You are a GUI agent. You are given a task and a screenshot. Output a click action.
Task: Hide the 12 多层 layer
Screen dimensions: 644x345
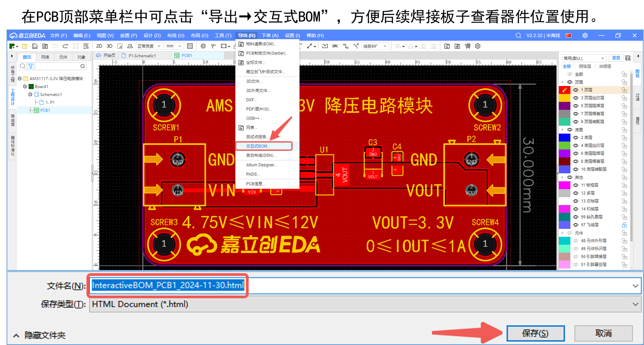pyautogui.click(x=575, y=193)
